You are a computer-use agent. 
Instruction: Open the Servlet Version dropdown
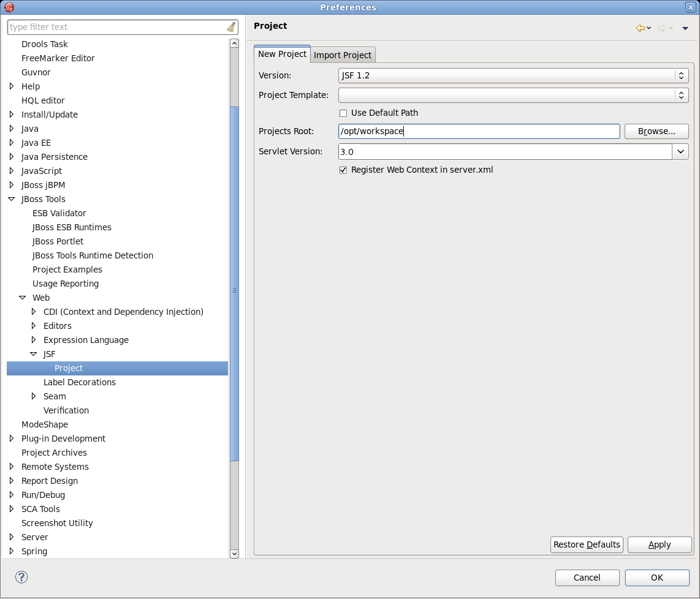[x=680, y=151]
